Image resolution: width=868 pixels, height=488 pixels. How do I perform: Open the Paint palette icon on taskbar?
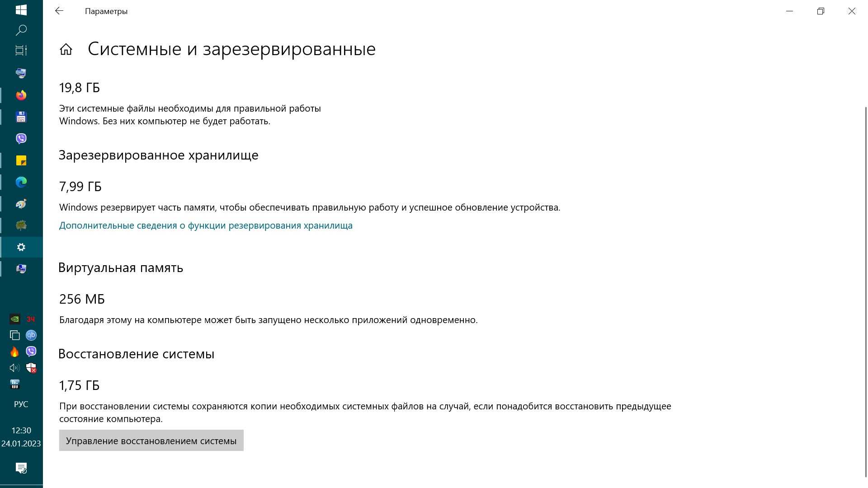tap(21, 204)
